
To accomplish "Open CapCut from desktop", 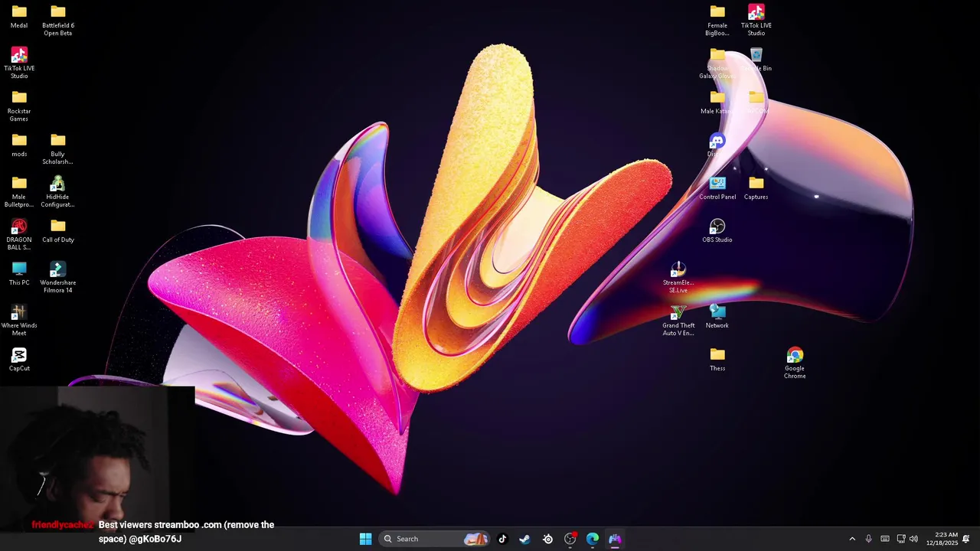I will (19, 359).
